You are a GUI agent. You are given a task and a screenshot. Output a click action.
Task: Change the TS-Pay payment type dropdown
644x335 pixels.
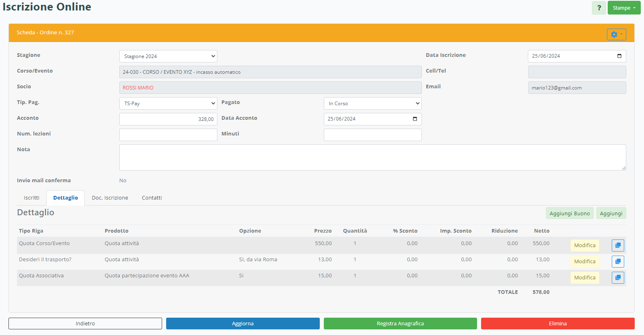click(x=168, y=104)
